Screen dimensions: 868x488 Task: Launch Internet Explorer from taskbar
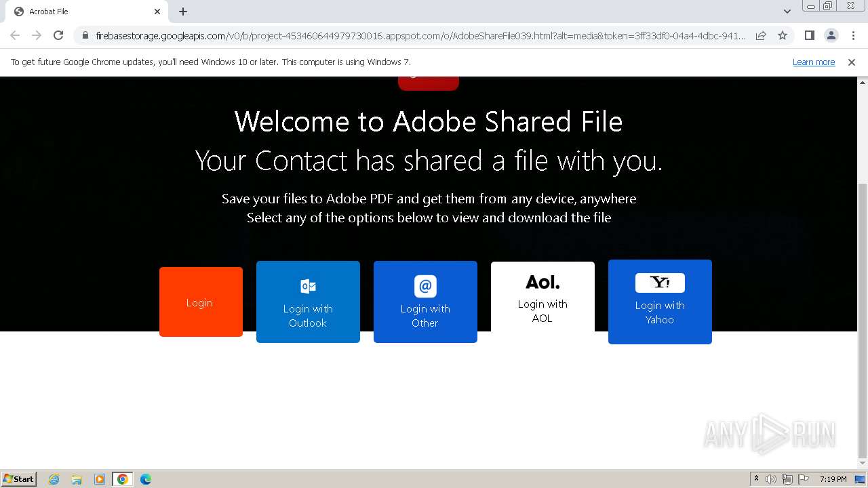tap(54, 479)
